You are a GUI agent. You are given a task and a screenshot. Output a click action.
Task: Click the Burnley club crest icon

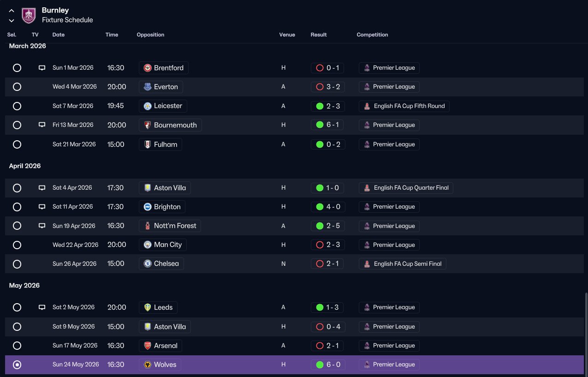point(29,15)
